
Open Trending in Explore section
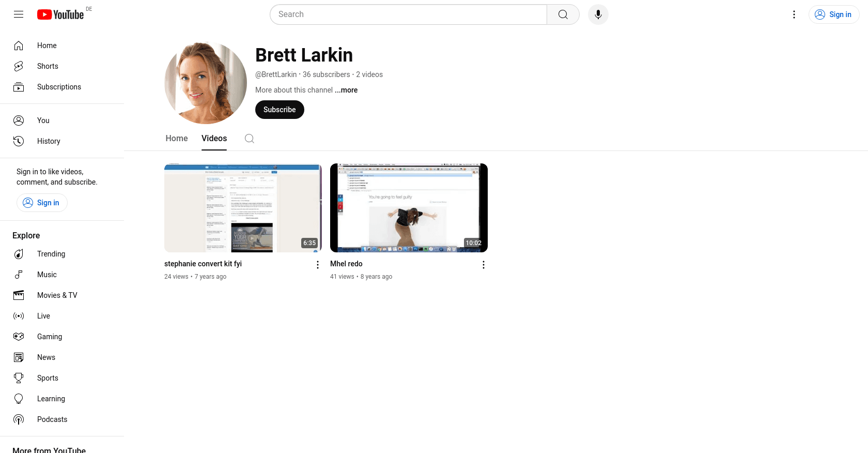pyautogui.click(x=51, y=254)
